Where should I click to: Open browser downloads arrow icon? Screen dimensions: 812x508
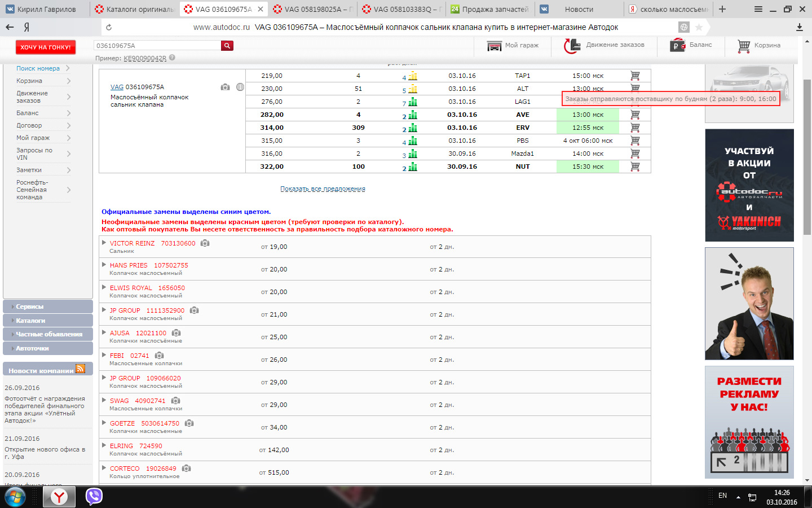click(x=799, y=27)
